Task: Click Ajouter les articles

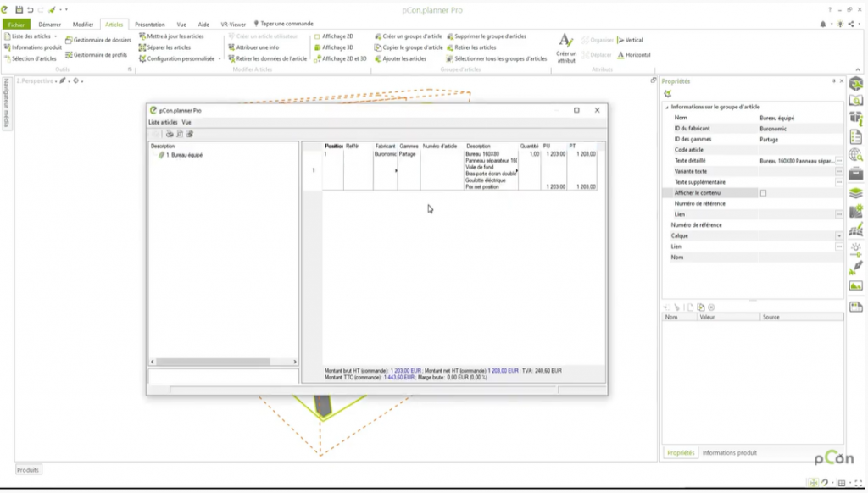Action: (x=400, y=58)
